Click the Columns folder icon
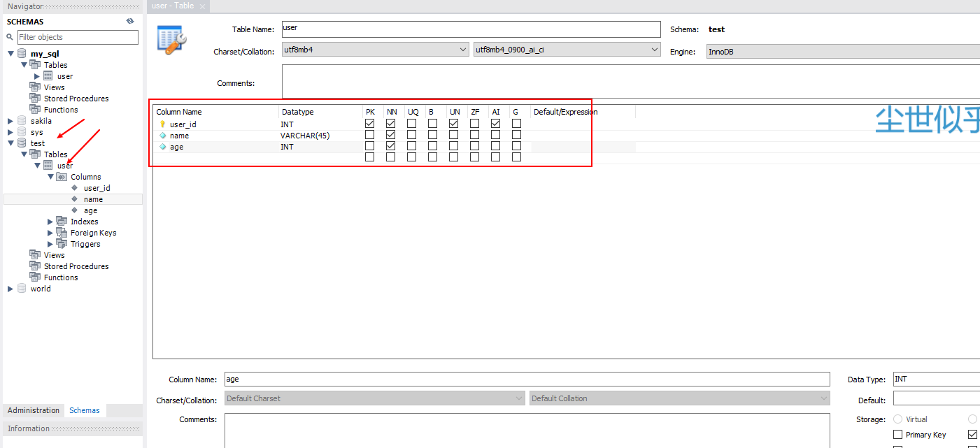 tap(62, 177)
